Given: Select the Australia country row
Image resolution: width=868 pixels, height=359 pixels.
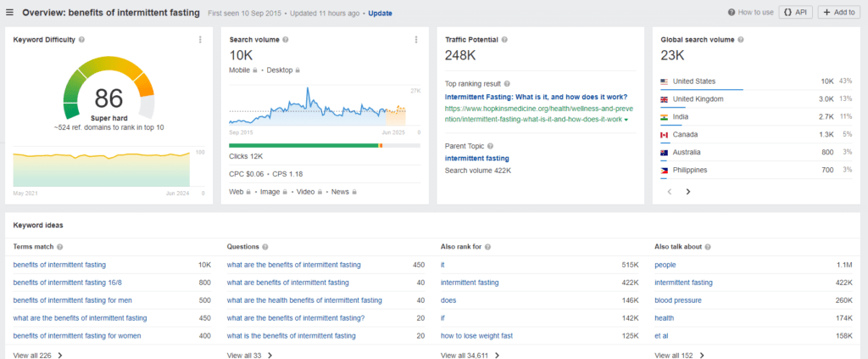Looking at the screenshot, I should (756, 153).
